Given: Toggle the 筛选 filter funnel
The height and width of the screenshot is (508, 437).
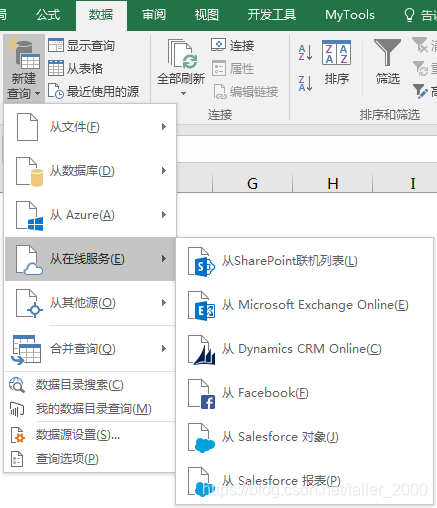Looking at the screenshot, I should [x=387, y=52].
